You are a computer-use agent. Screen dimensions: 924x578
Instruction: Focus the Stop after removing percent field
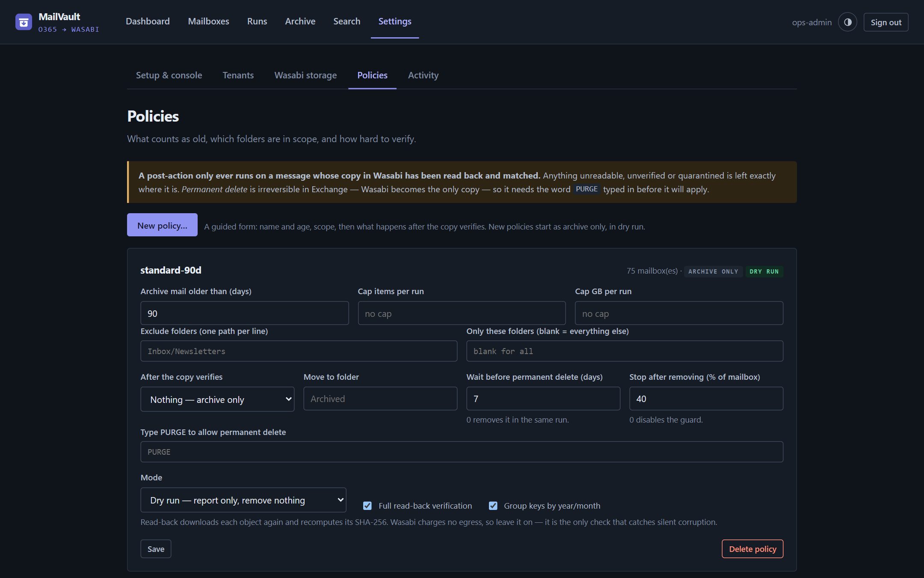click(x=706, y=399)
